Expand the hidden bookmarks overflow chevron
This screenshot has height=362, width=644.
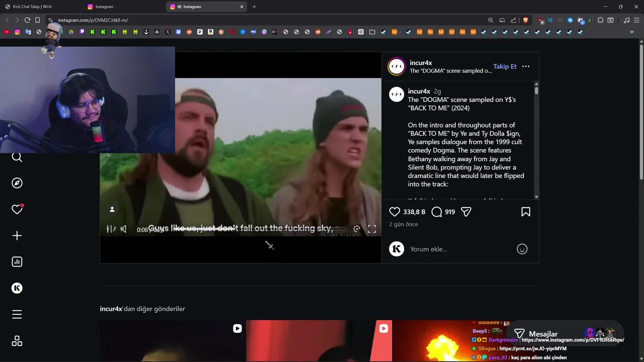tap(631, 32)
